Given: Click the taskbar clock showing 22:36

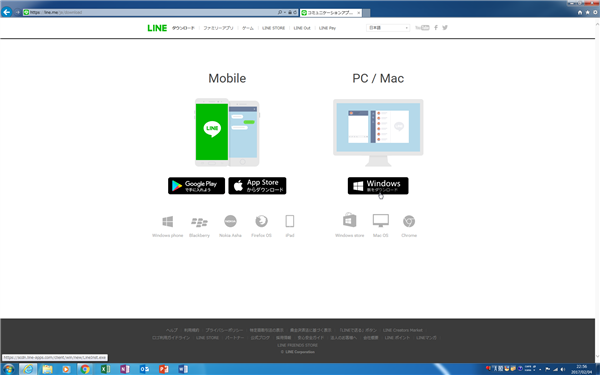Looking at the screenshot, I should 582,369.
